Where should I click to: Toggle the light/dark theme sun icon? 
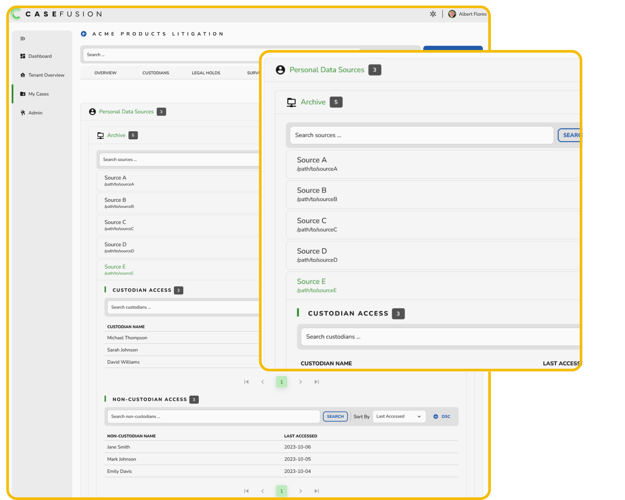coord(433,14)
